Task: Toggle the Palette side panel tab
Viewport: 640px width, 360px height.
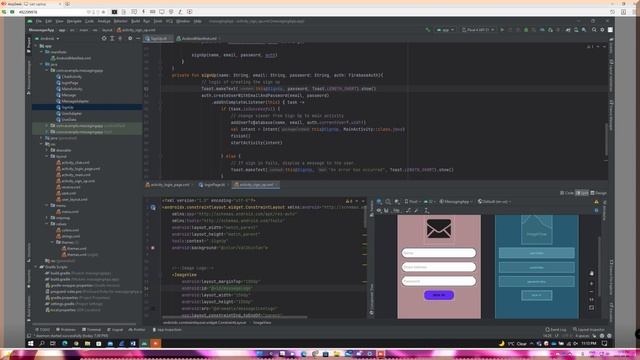Action: click(x=371, y=209)
